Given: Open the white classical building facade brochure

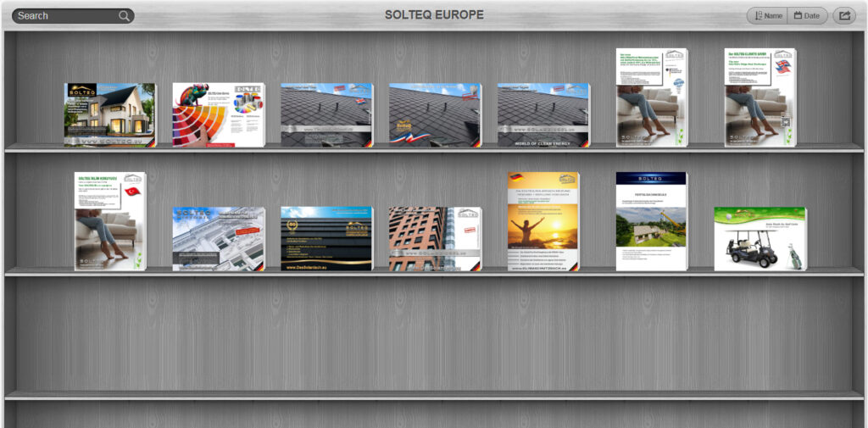Looking at the screenshot, I should (x=219, y=239).
